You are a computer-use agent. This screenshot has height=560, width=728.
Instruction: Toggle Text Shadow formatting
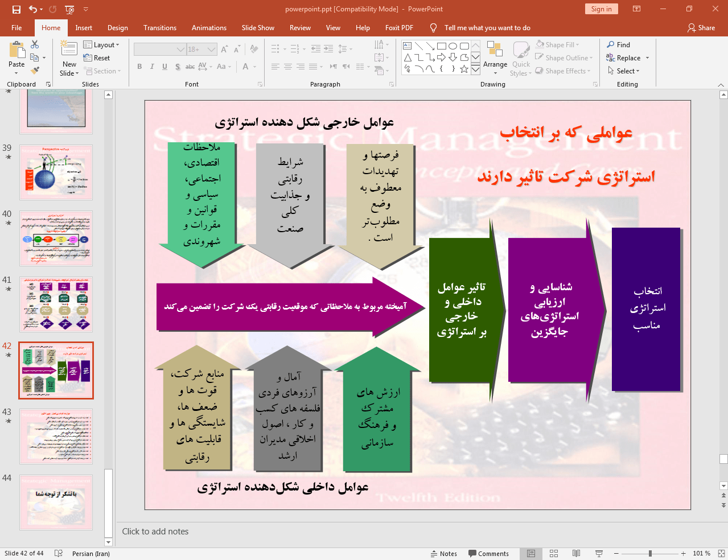[x=178, y=67]
